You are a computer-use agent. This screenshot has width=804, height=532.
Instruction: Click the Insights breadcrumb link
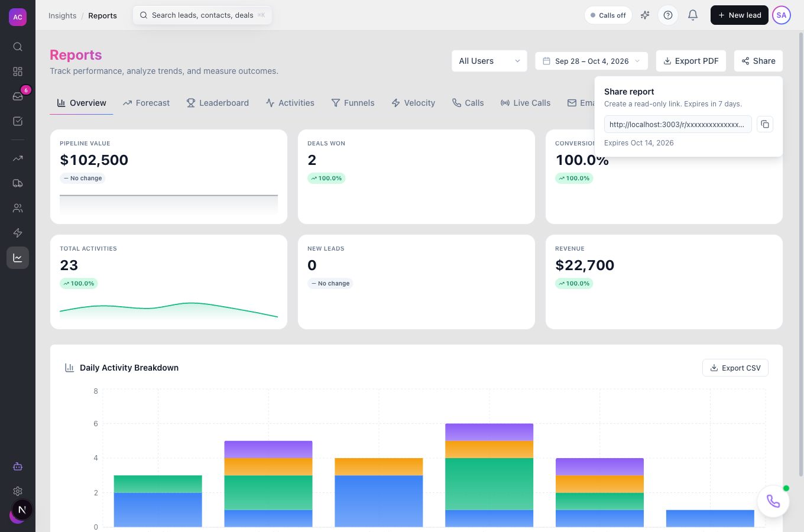(x=63, y=15)
